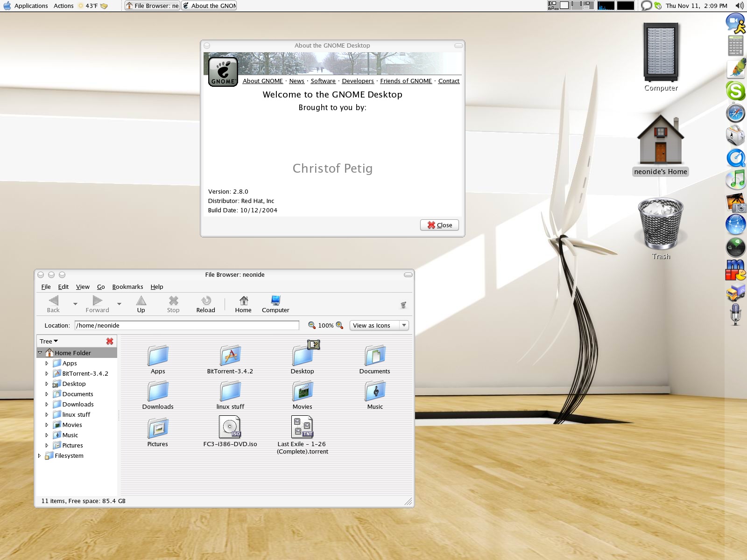Open the Forward history dropdown arrow
This screenshot has width=747, height=560.
pyautogui.click(x=119, y=304)
